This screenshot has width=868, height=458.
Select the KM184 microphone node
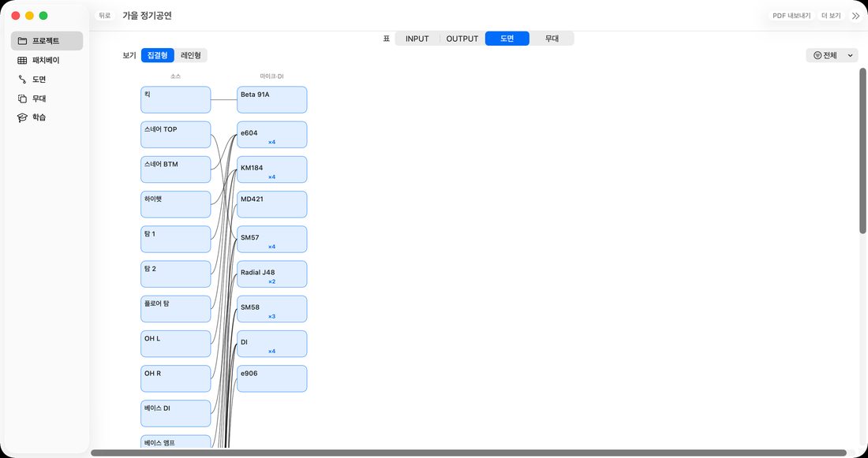click(271, 169)
